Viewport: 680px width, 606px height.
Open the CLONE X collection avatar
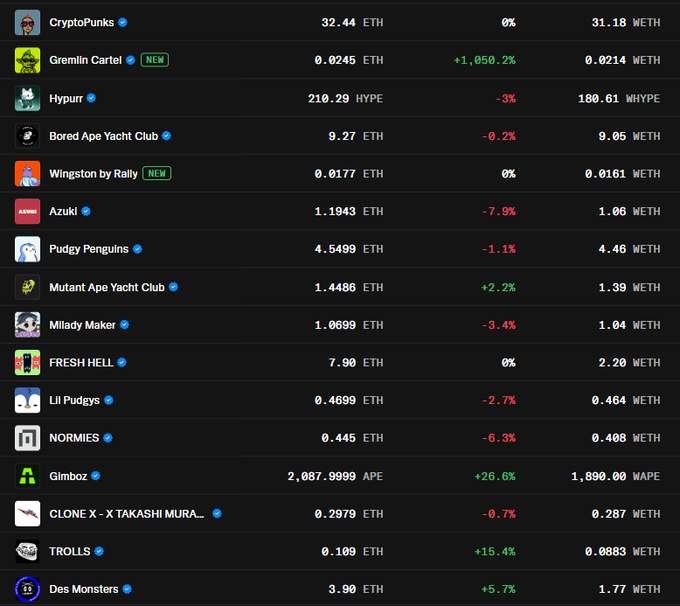click(27, 514)
